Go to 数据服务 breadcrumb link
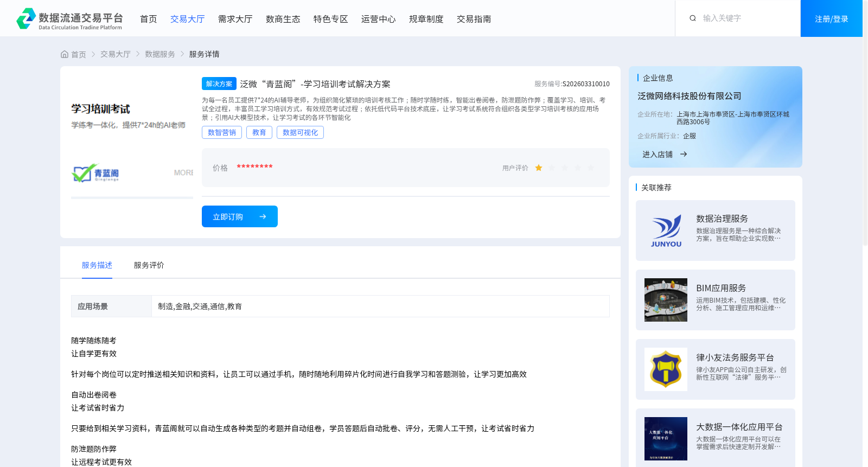Viewport: 868px width, 467px height. coord(159,54)
